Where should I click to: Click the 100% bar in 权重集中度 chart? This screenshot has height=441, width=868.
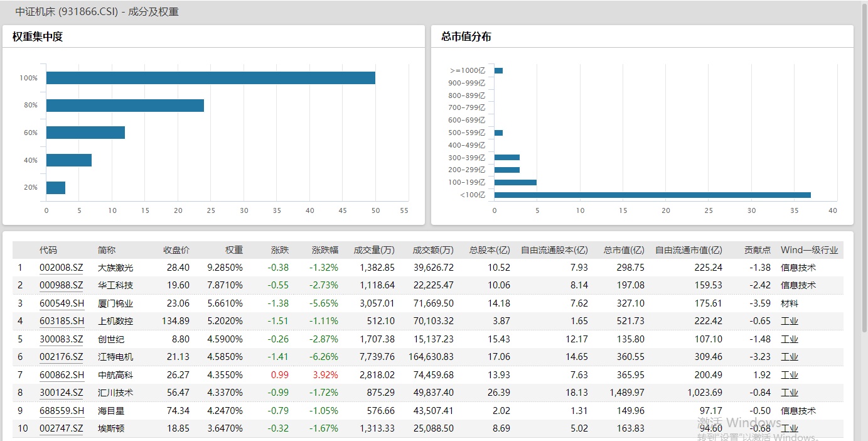(x=210, y=78)
